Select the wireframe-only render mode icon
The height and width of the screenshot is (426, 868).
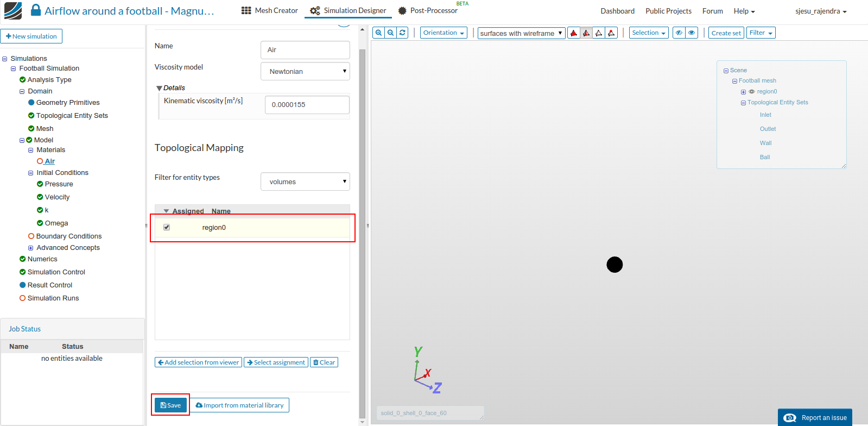599,33
